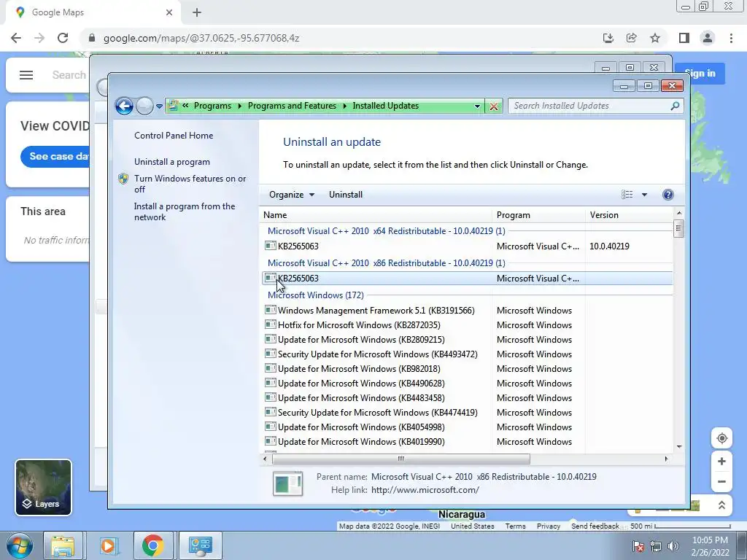
Task: Go back using Control Panel back arrow
Action: pos(124,106)
